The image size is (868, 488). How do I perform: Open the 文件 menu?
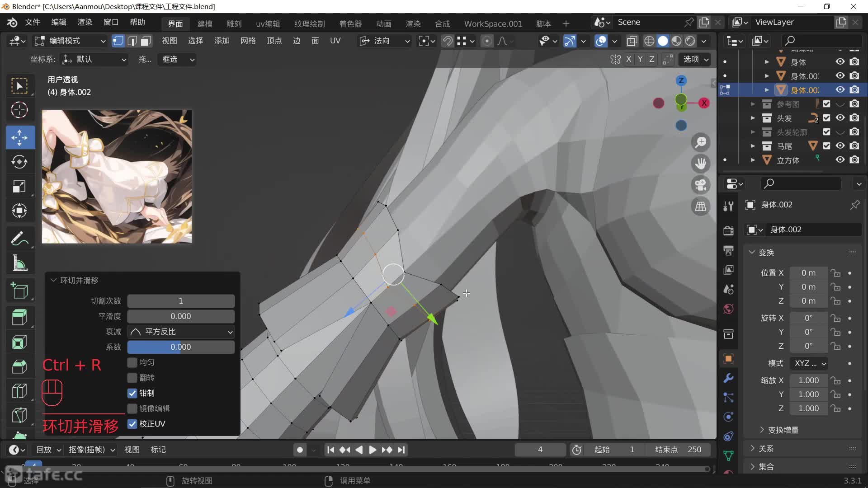tap(33, 23)
